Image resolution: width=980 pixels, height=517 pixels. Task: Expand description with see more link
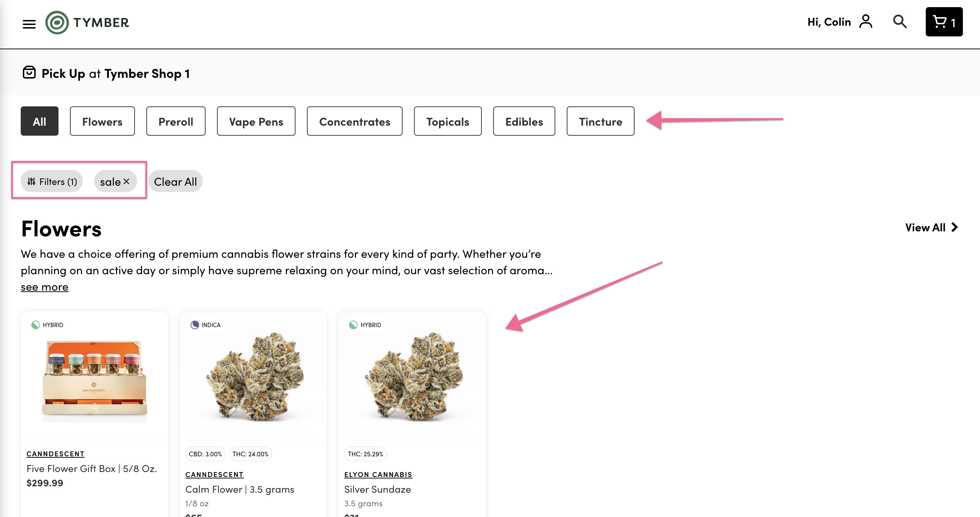tap(45, 287)
